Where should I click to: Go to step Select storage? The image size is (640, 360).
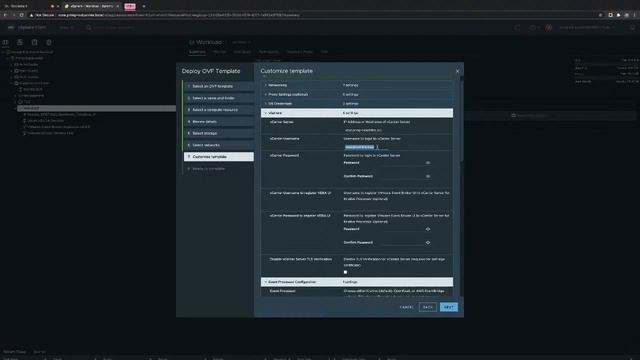[x=218, y=133]
